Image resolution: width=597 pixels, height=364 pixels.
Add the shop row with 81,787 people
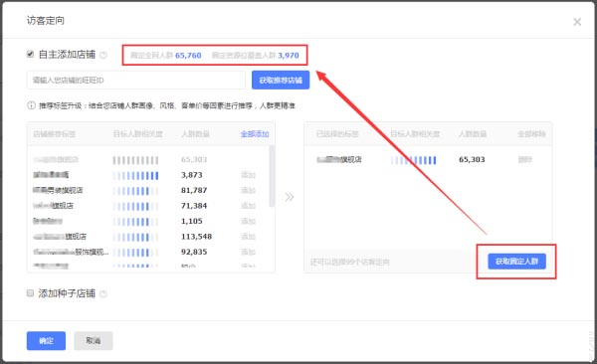(x=248, y=190)
